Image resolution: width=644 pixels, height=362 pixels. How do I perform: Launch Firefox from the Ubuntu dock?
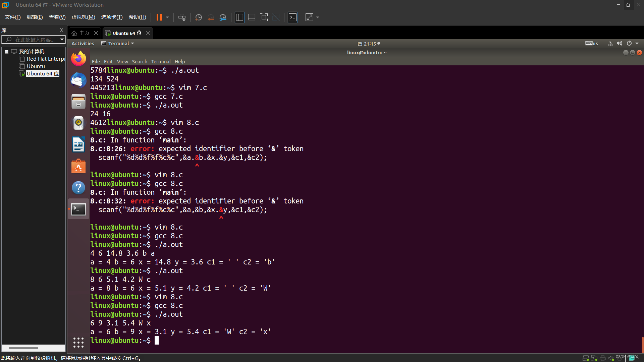tap(78, 58)
